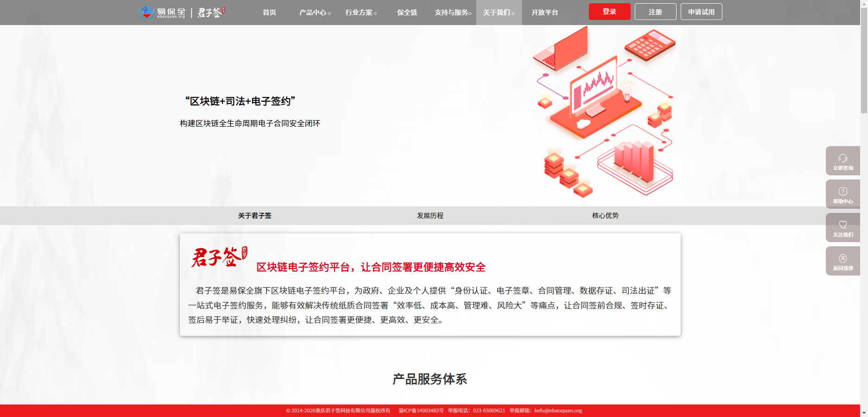Viewport: 868px width, 417px height.
Task: Click the 注册 button
Action: tap(655, 12)
